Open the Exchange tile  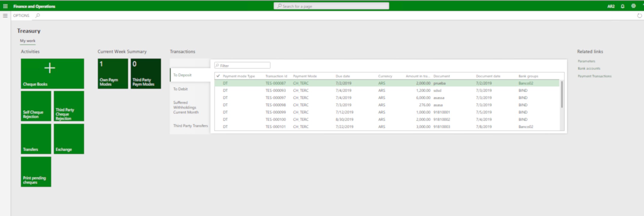point(69,139)
